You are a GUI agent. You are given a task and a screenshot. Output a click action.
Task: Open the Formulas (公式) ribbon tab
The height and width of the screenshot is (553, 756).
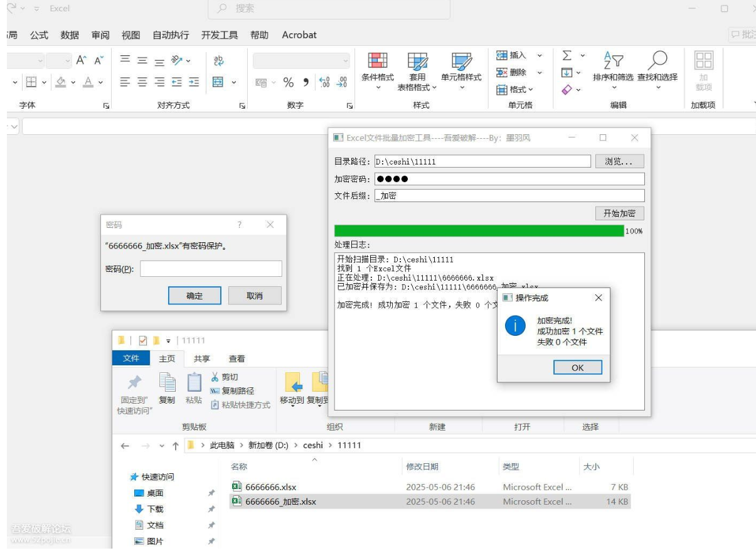[39, 35]
